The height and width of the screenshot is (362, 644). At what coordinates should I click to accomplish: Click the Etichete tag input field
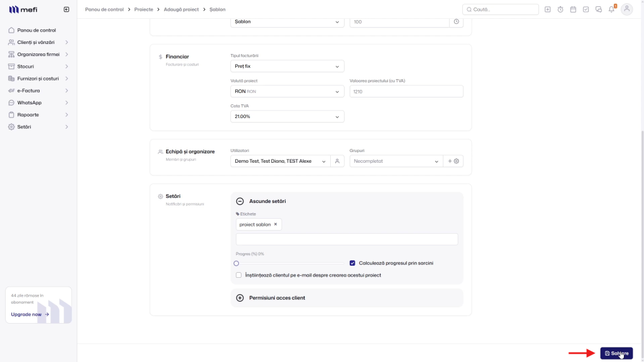click(347, 239)
